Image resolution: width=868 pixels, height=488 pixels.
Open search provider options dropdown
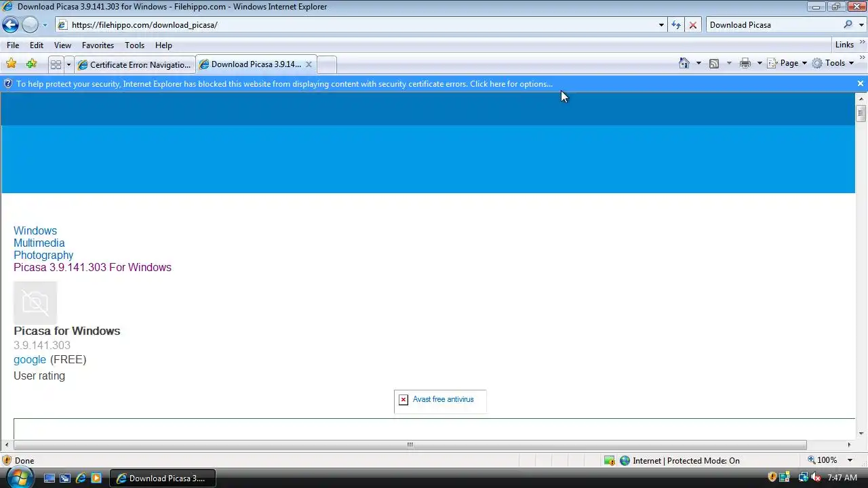[x=861, y=25]
